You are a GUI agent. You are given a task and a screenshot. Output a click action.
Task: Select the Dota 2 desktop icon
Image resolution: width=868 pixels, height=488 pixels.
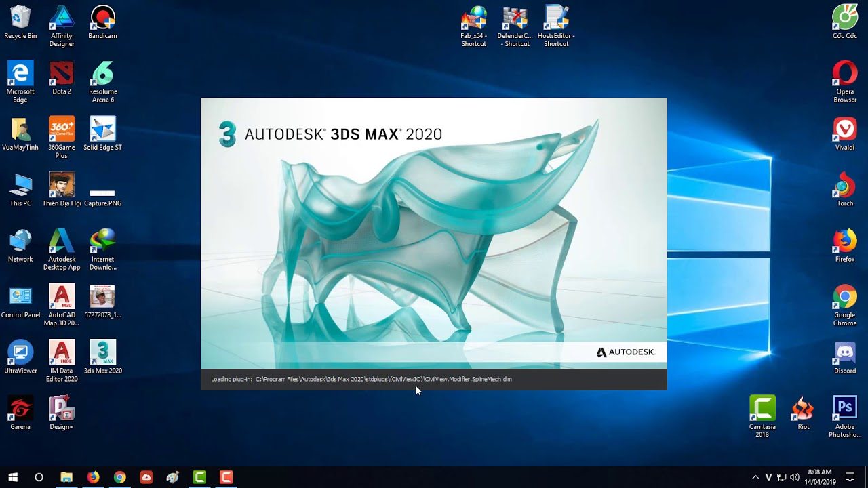pyautogui.click(x=62, y=78)
